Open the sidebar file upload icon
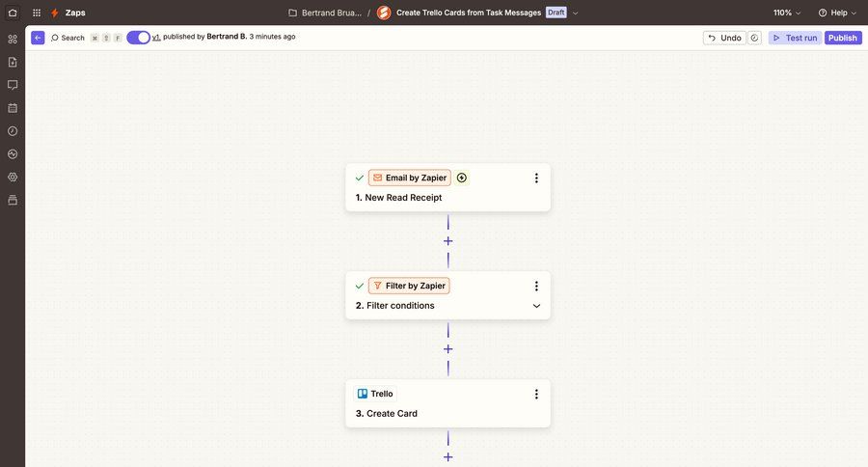The width and height of the screenshot is (868, 467). tap(13, 62)
